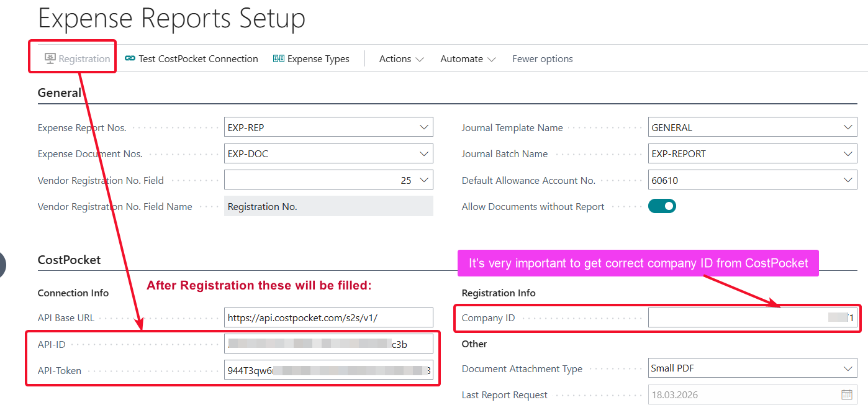Click Vendor Registration No. Field Name value

[328, 206]
